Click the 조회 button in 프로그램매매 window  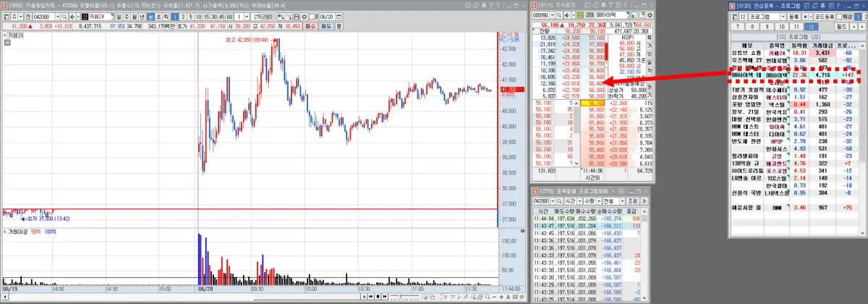point(632,201)
